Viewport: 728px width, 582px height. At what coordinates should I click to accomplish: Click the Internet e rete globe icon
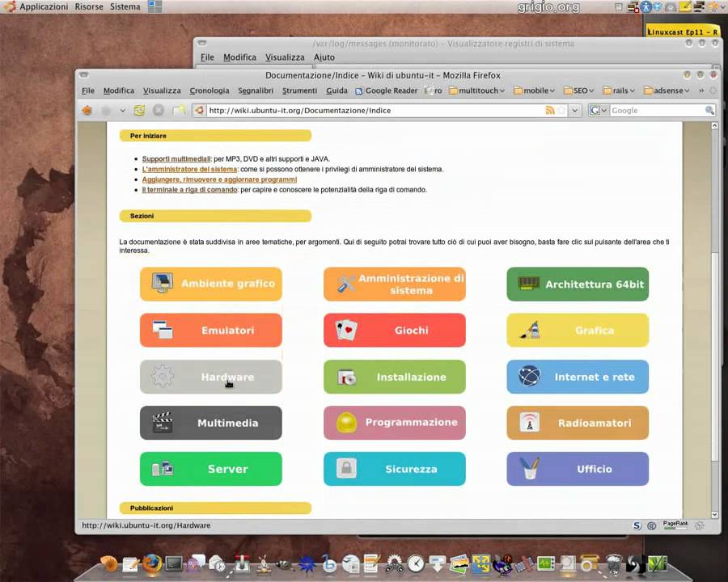(529, 377)
